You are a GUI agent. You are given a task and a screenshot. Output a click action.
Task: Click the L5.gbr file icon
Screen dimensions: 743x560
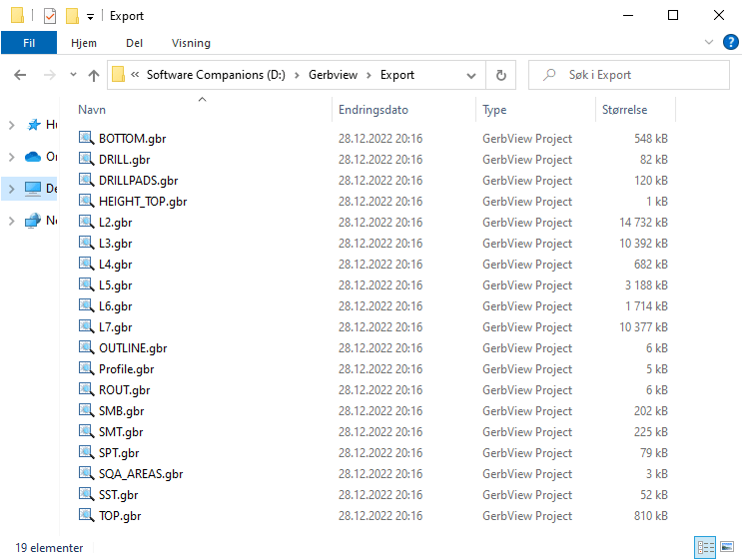tap(86, 284)
